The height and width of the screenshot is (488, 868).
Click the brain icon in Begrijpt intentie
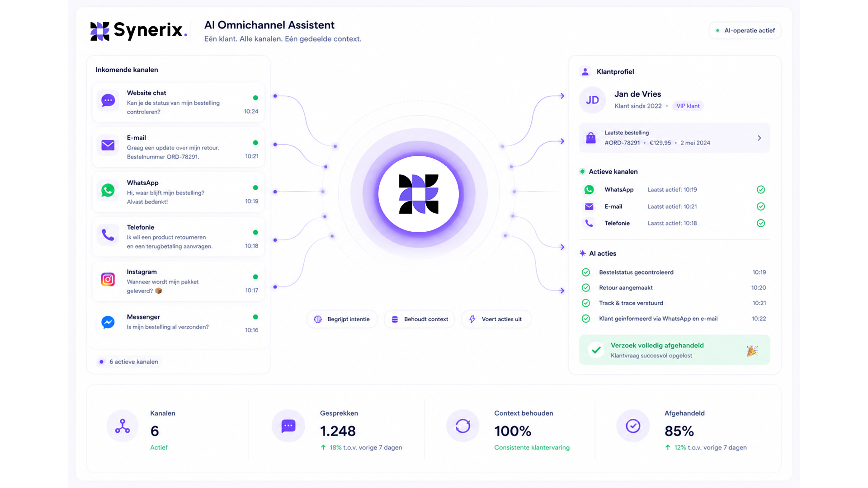coord(318,319)
